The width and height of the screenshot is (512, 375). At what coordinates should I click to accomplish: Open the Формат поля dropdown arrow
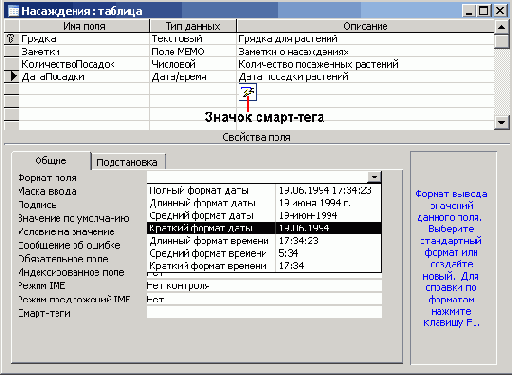[374, 177]
